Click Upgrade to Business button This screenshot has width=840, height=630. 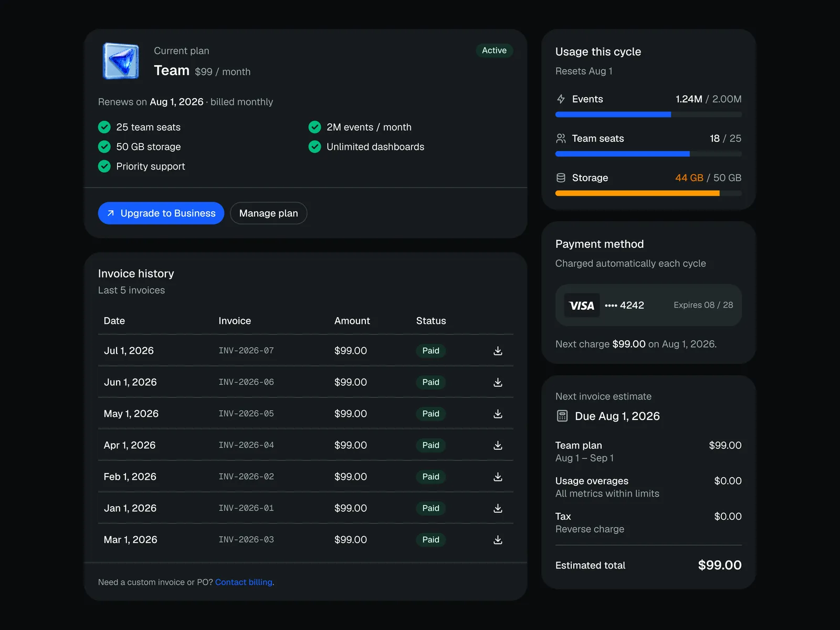[161, 213]
